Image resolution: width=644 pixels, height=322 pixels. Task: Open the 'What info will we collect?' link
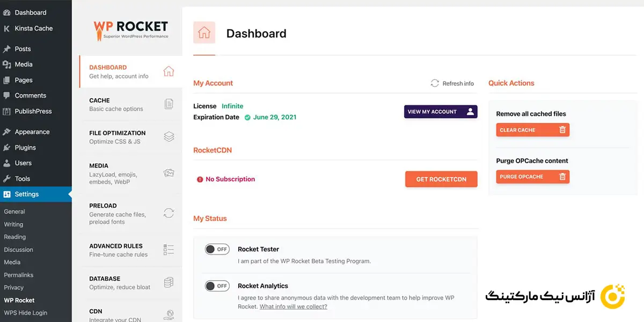pyautogui.click(x=293, y=307)
